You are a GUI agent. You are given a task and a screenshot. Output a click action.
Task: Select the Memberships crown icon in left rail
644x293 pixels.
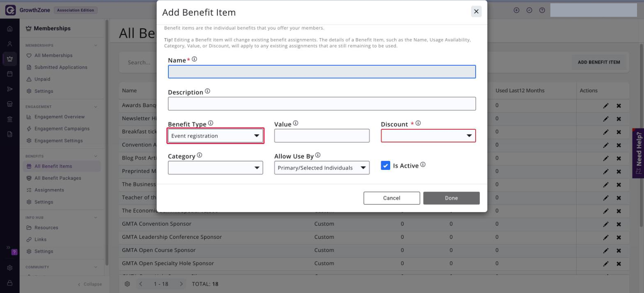pos(10,59)
